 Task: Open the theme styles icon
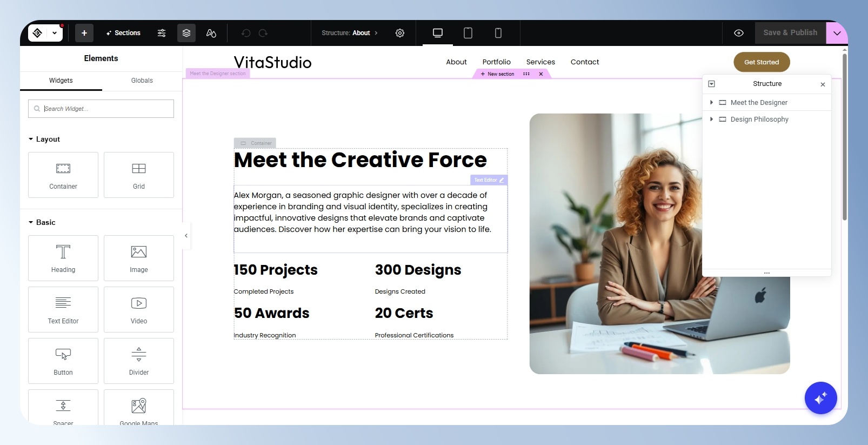pos(211,33)
